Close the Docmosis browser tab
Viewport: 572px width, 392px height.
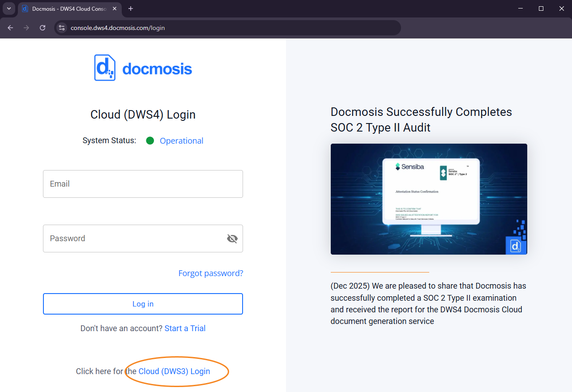[114, 9]
